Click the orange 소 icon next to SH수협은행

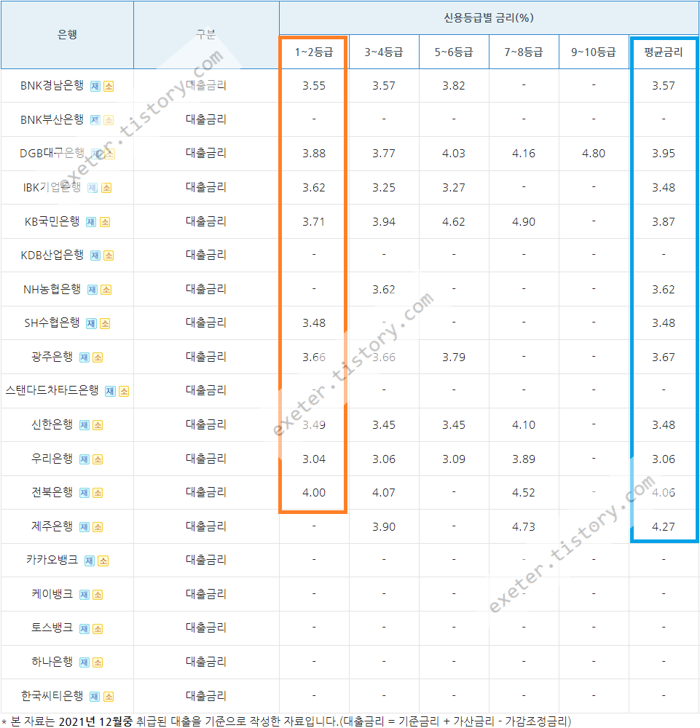coord(105,323)
